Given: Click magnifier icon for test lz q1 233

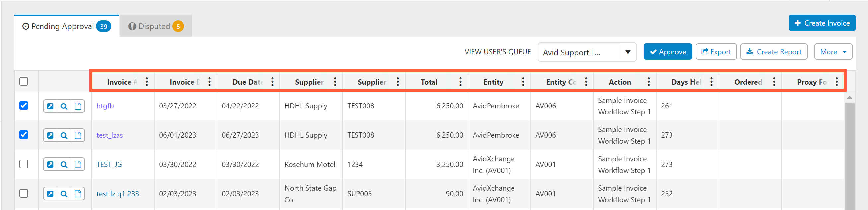Looking at the screenshot, I should tap(64, 194).
